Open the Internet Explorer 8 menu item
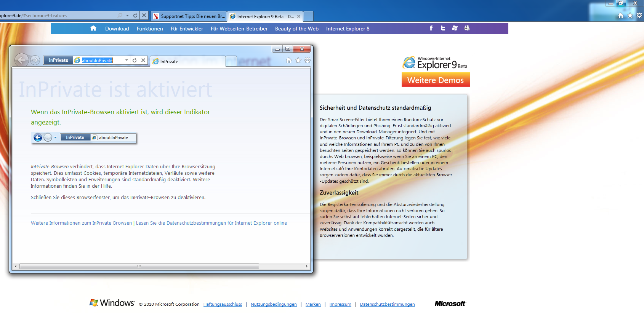This screenshot has height=313, width=644. (x=348, y=29)
